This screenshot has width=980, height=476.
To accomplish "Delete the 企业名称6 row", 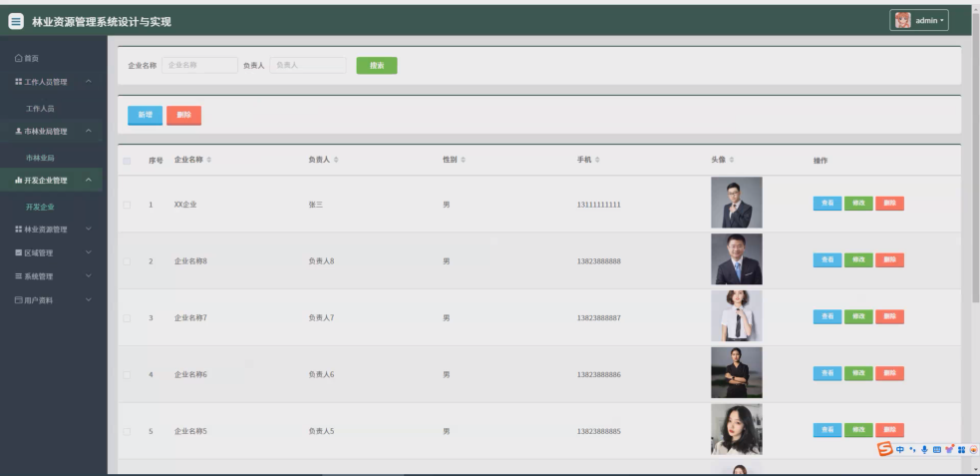I will 890,373.
